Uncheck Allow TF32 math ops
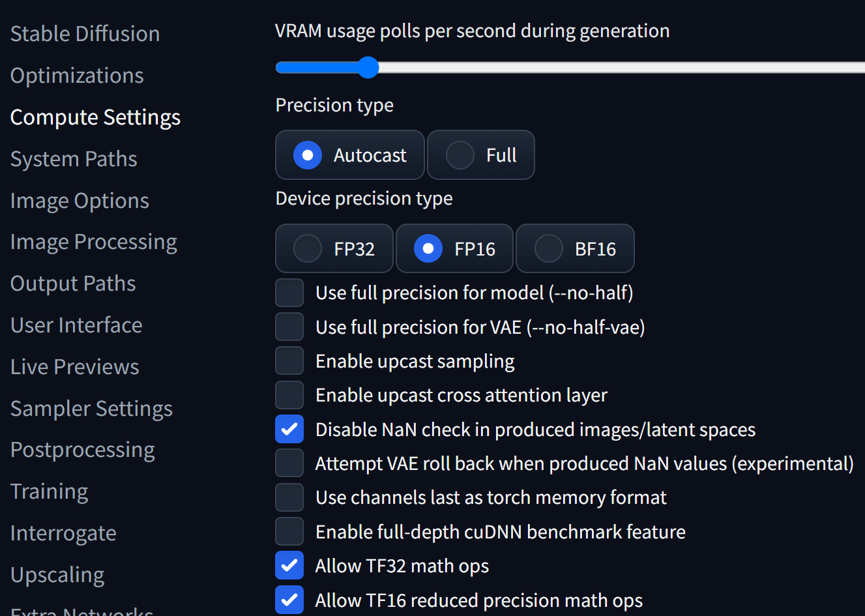Viewport: 865px width, 616px height. (289, 565)
